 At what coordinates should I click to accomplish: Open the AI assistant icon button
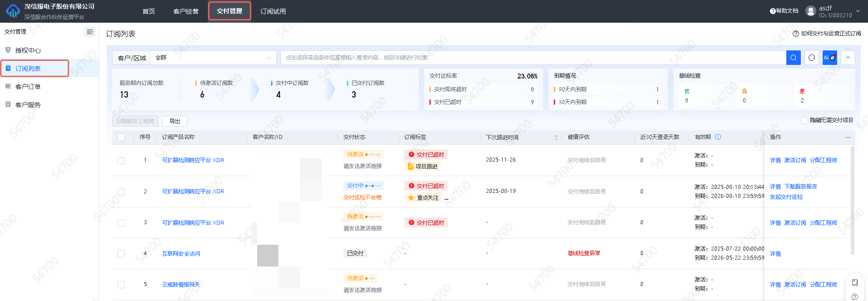click(829, 58)
